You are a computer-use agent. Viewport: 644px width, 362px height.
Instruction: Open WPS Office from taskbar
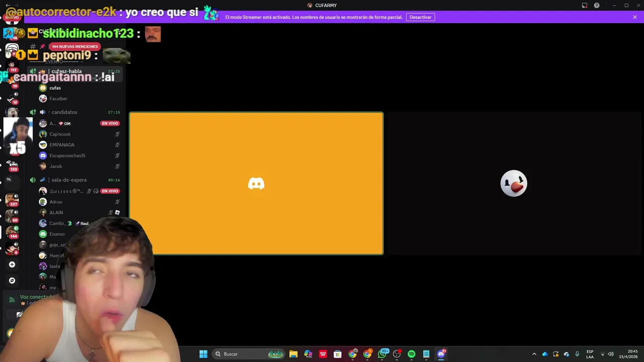click(323, 354)
